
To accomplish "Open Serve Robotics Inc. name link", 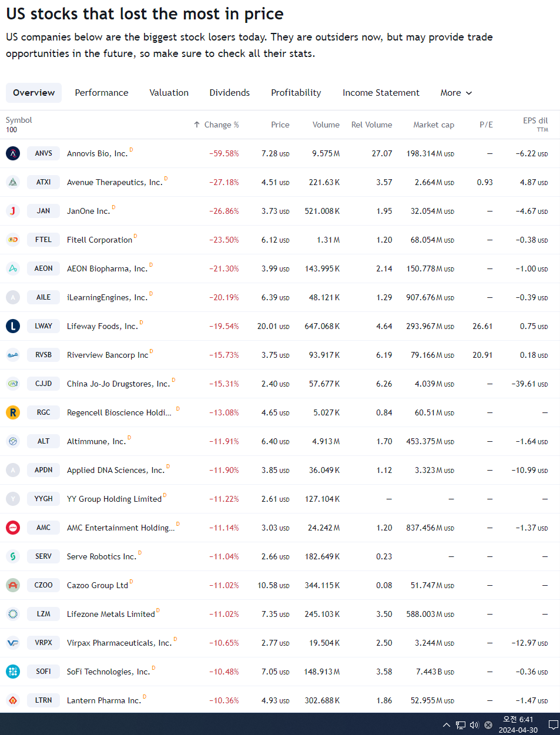I will (x=102, y=556).
